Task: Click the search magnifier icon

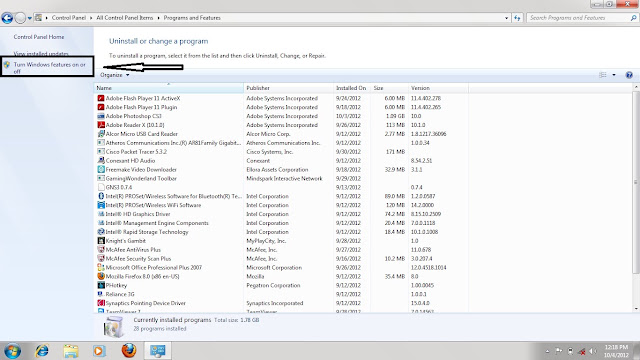Action: [x=633, y=18]
